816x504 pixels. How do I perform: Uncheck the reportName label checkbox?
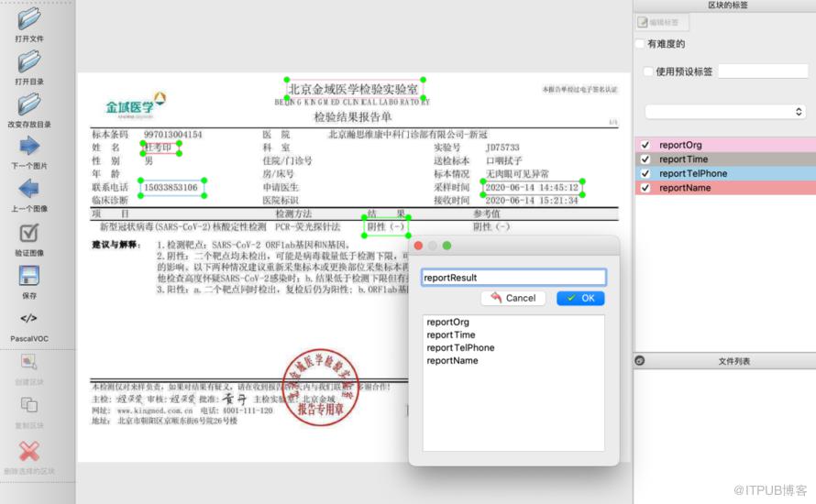[x=645, y=188]
